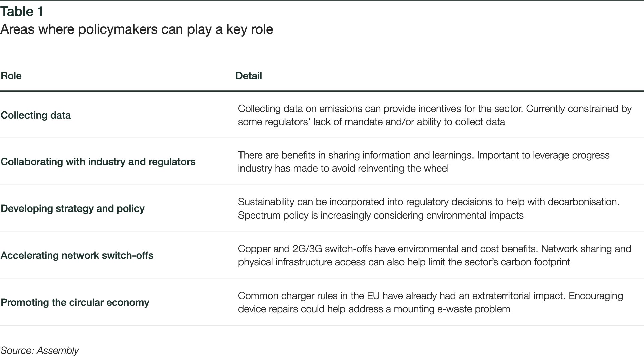The width and height of the screenshot is (644, 362).
Task: Click the 'Table 1' heading
Action: (22, 12)
